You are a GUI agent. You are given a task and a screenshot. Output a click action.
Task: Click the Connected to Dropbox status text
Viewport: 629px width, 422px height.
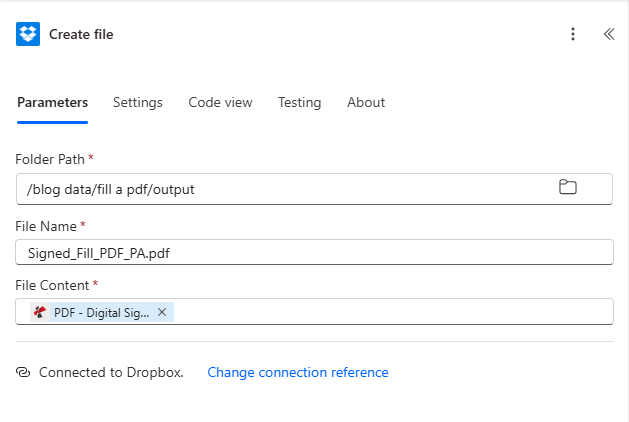pos(111,372)
